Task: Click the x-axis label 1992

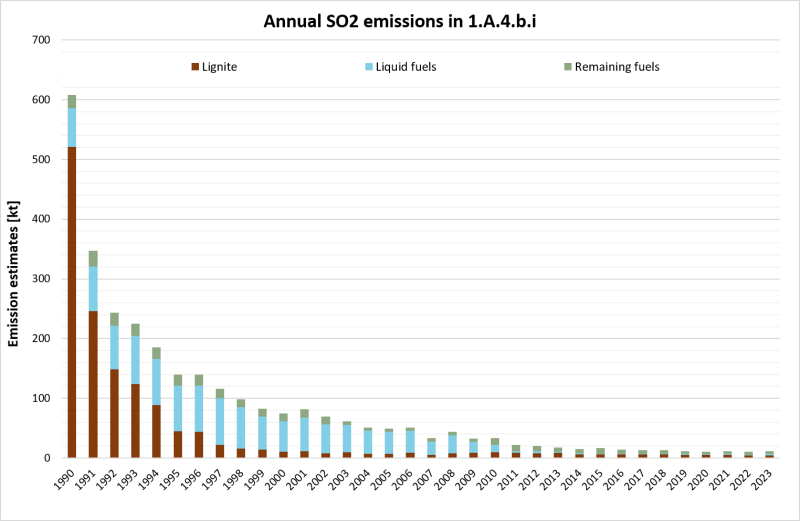Action: point(107,479)
